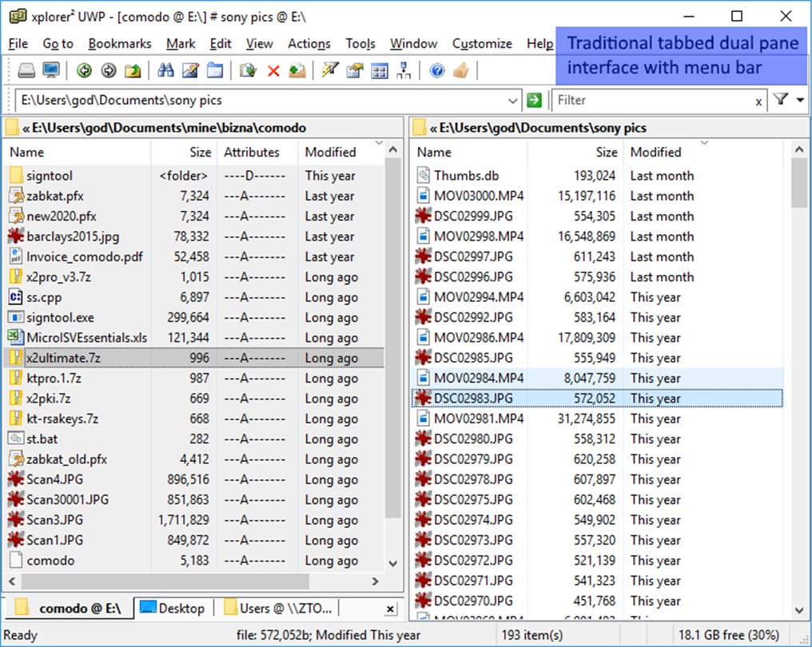Clear the Filter box with x
The width and height of the screenshot is (812, 647).
tap(758, 102)
